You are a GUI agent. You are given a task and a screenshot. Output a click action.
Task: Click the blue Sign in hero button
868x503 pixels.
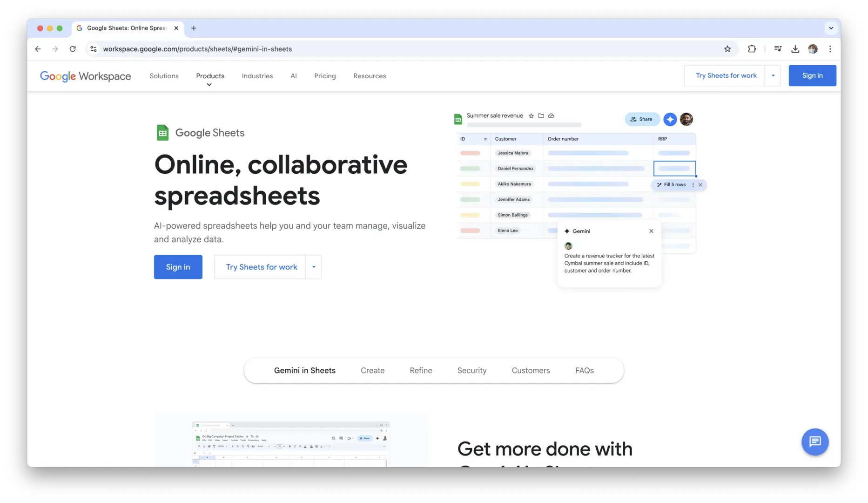click(x=178, y=267)
